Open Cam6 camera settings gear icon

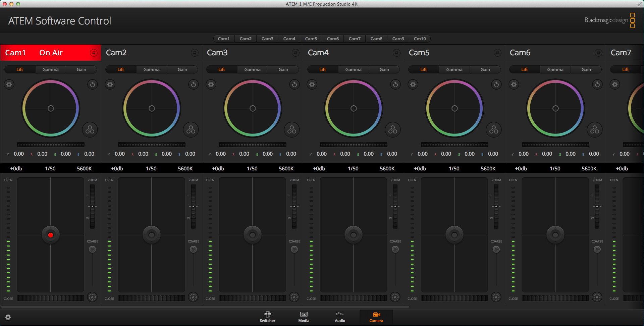(x=514, y=84)
